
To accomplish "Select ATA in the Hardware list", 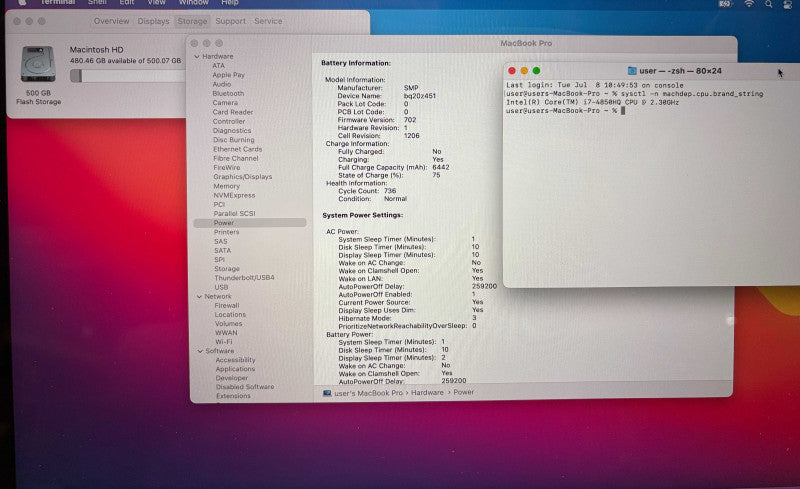I will pyautogui.click(x=218, y=65).
